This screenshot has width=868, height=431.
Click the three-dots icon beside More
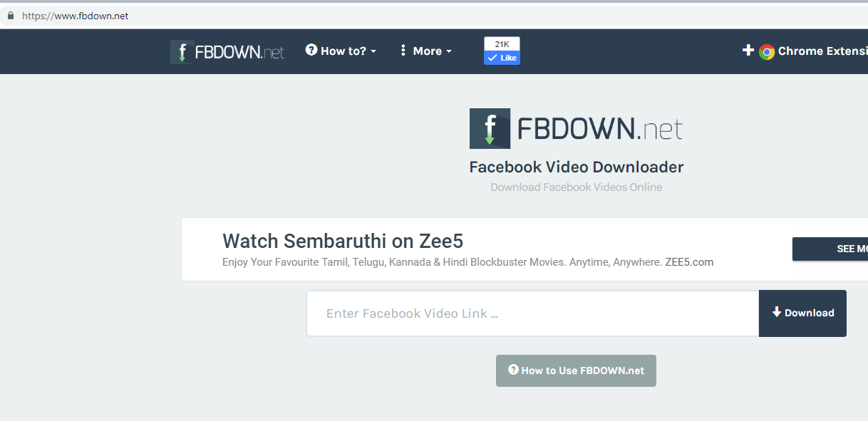(403, 51)
